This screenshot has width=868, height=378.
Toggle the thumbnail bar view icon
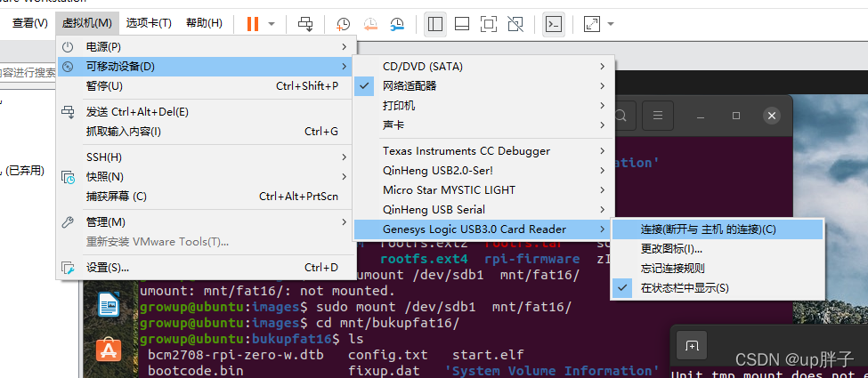click(x=462, y=24)
